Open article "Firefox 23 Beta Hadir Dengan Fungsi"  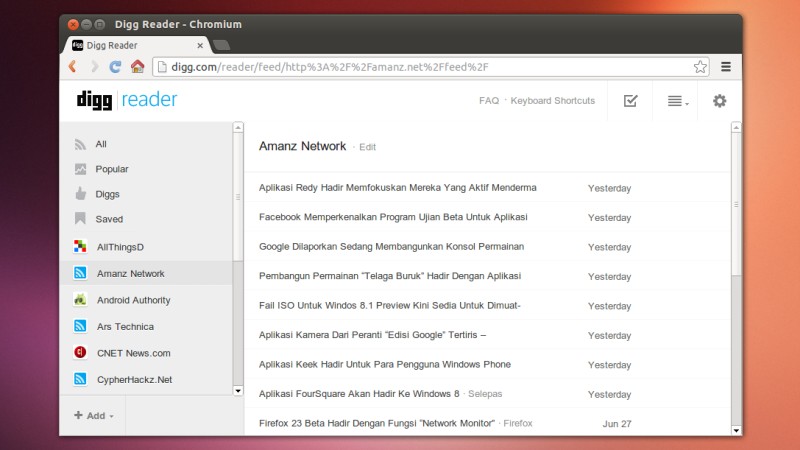(x=377, y=423)
